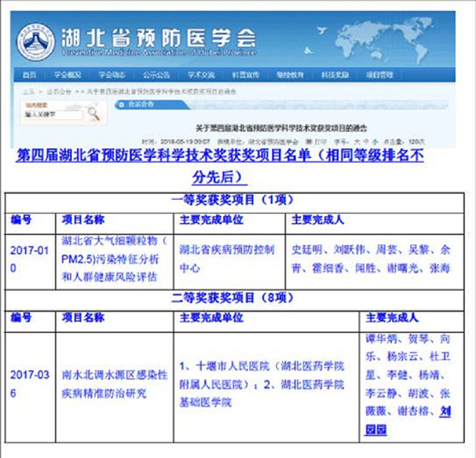
Task: Click the publish time 2018-05-19 09:07
Action: click(185, 142)
